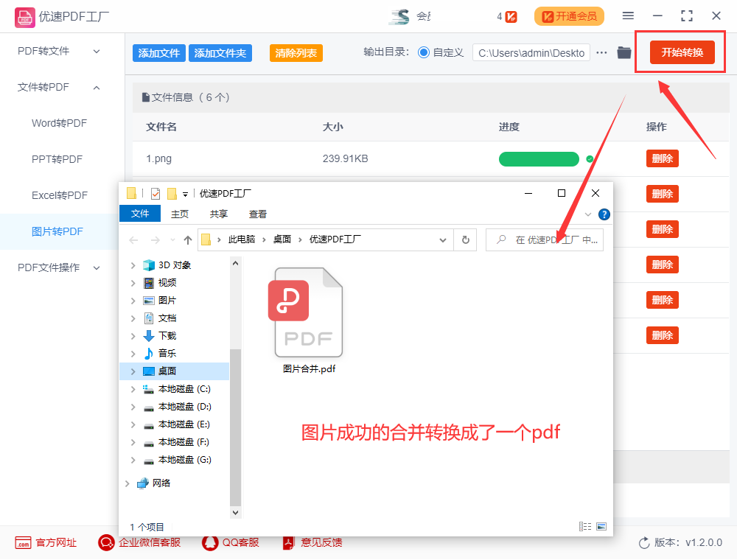Click the 意见反馈 feedback icon

pyautogui.click(x=288, y=542)
